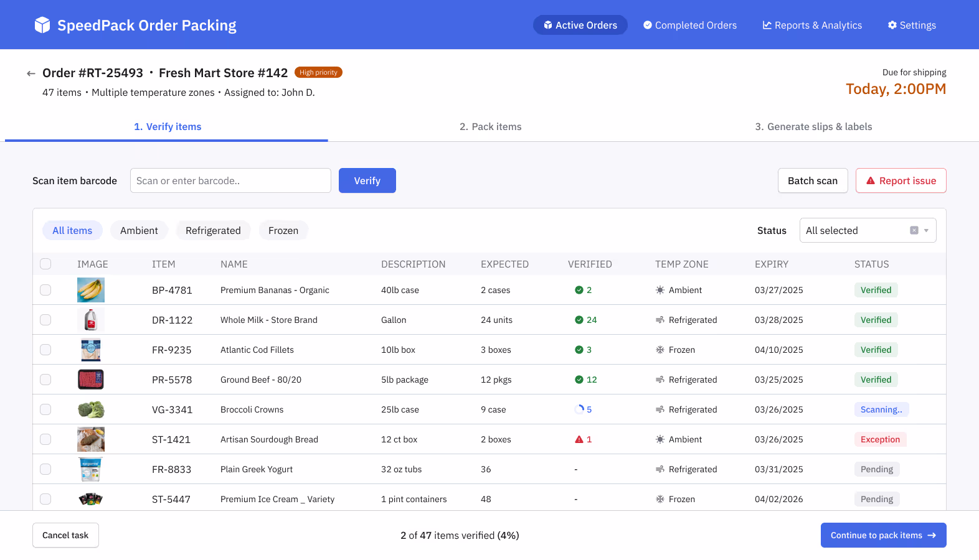Filter the item list by Refrigerated

[x=213, y=230]
